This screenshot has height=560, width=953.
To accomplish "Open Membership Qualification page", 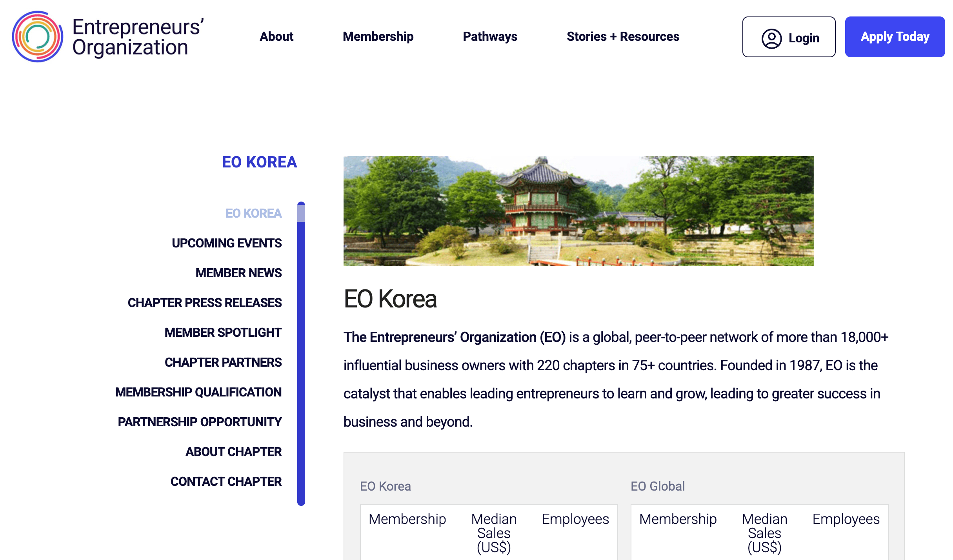I will click(198, 392).
